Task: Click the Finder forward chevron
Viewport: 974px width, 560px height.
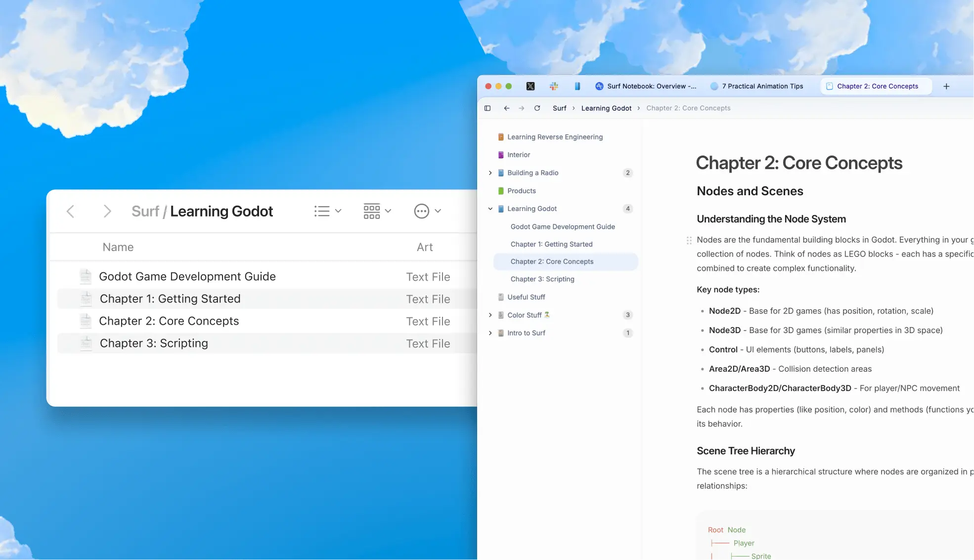Action: coord(107,212)
